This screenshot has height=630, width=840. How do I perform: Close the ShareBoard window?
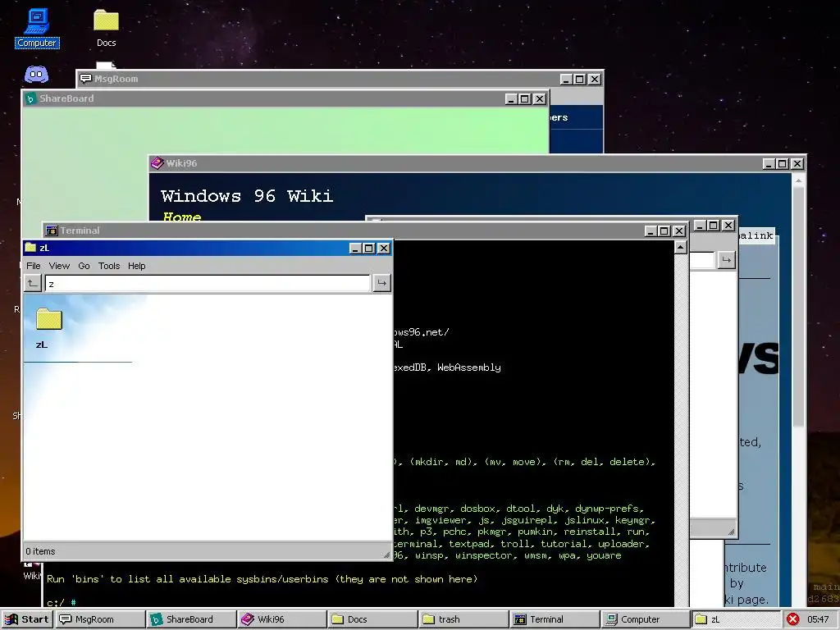pyautogui.click(x=540, y=98)
